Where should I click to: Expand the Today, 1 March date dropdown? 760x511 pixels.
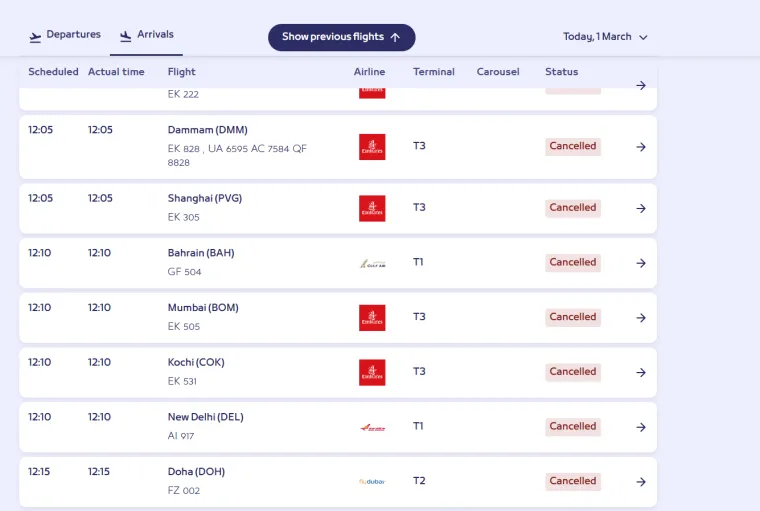[605, 37]
